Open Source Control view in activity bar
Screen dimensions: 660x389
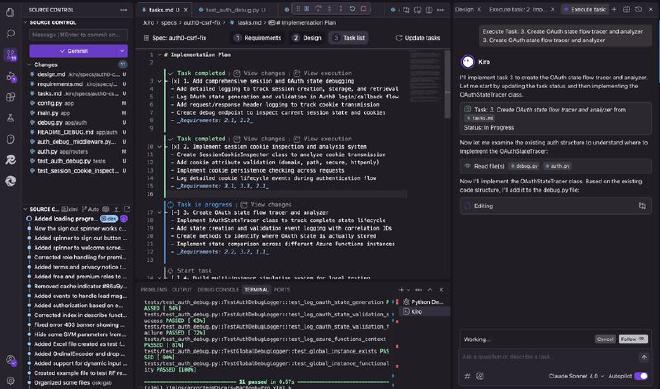pyautogui.click(x=11, y=55)
